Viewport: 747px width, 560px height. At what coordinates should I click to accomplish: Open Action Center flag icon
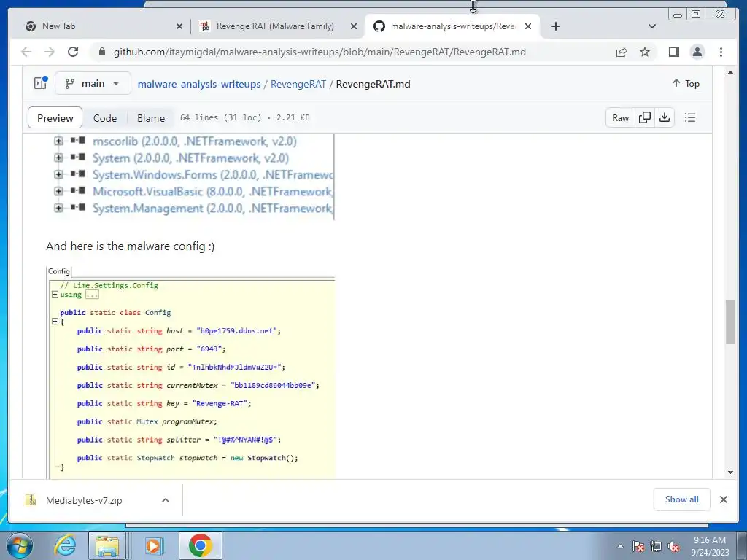[x=638, y=546]
